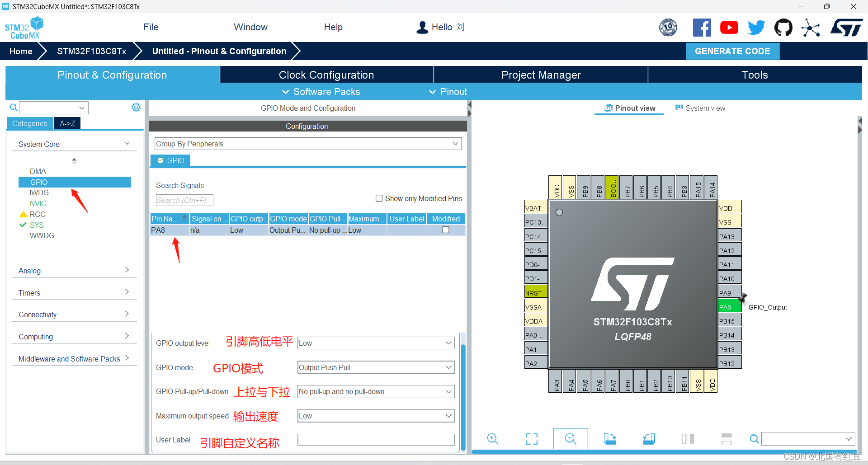Viewport: 868px width, 465px height.
Task: Zoom out of the pinout view
Action: (x=571, y=439)
